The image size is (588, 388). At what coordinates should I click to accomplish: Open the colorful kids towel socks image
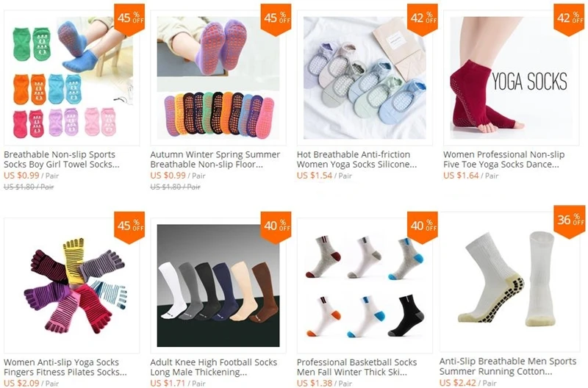(x=71, y=78)
